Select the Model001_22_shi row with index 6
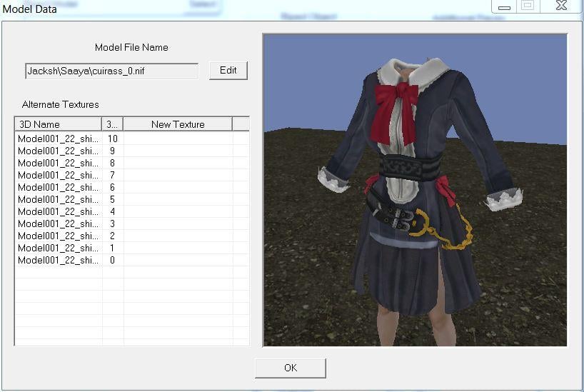Image resolution: width=584 pixels, height=392 pixels. coord(132,187)
